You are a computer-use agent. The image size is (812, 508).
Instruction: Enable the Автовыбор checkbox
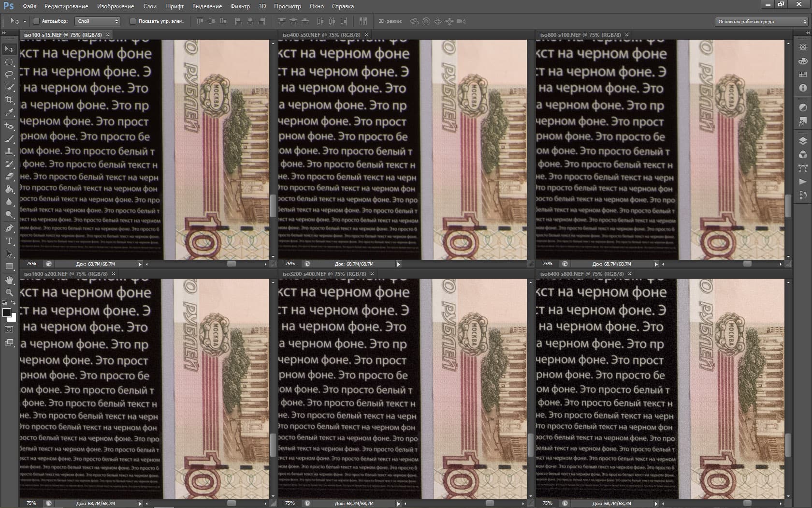pos(36,21)
